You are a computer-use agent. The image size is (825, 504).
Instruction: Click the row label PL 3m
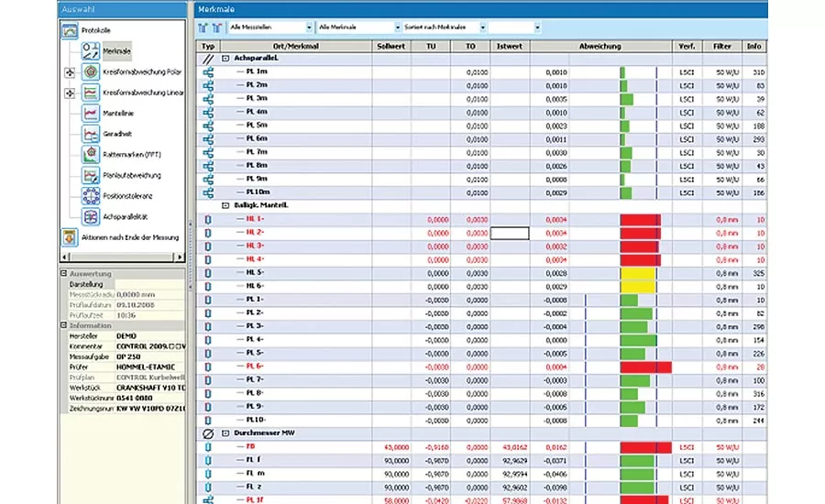click(x=257, y=98)
